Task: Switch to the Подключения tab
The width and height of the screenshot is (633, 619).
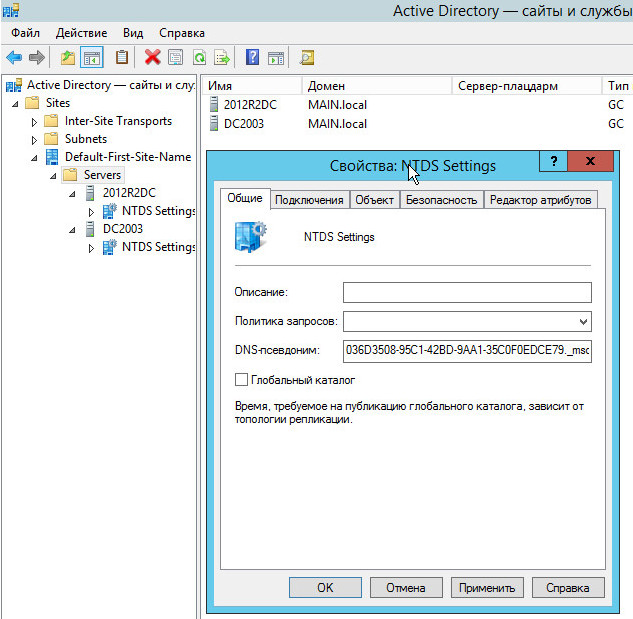Action: click(x=309, y=200)
